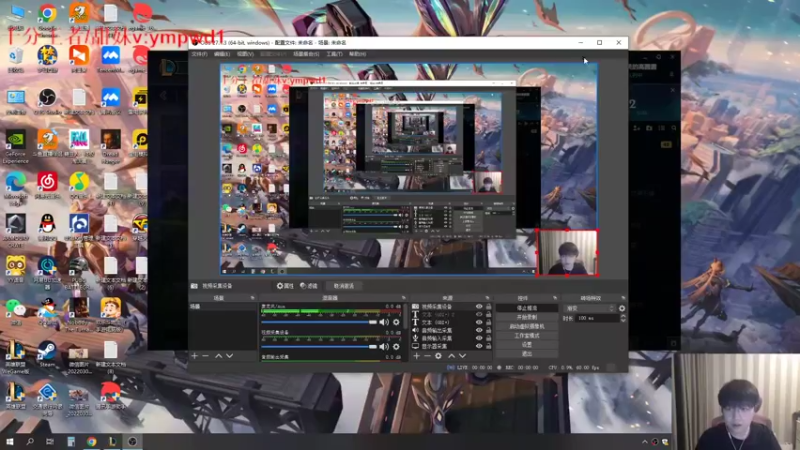
Task: Hide 显示器采集 source via eye icon
Action: [479, 346]
